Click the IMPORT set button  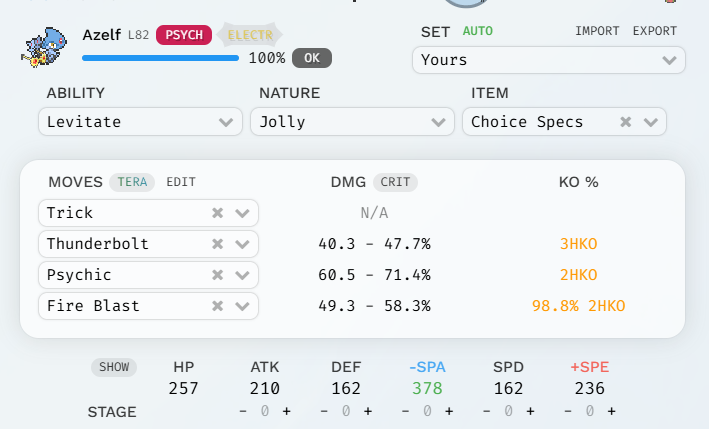tap(597, 31)
